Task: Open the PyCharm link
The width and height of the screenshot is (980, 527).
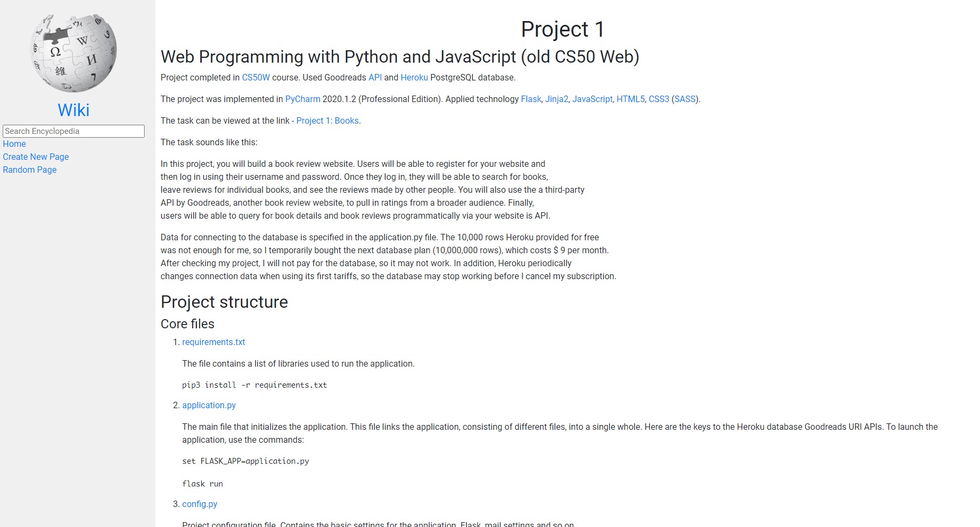Action: (303, 99)
